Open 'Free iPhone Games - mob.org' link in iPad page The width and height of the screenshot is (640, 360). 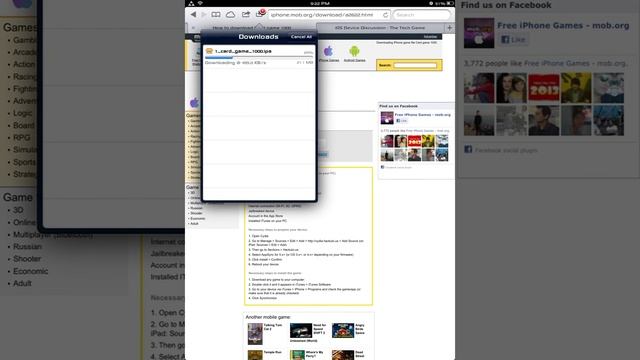click(x=422, y=115)
